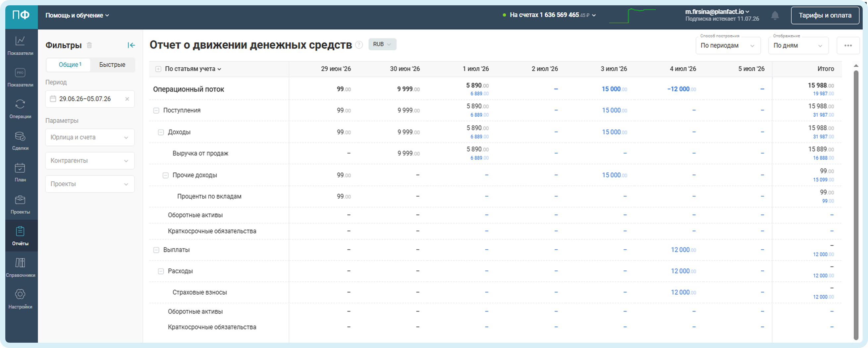Click the help question mark beside report title
This screenshot has width=868, height=348.
point(359,44)
